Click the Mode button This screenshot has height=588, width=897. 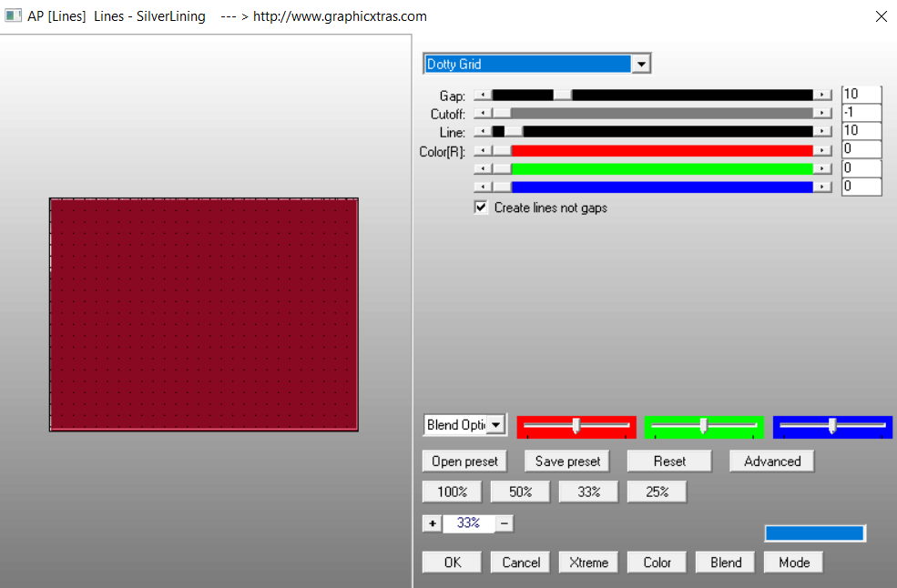point(793,563)
